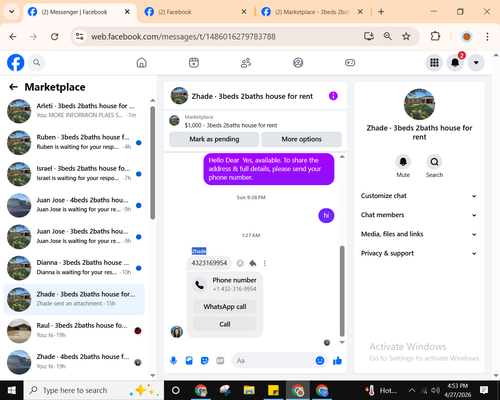Open Facebook search magnifier
This screenshot has width=500, height=400.
pyautogui.click(x=36, y=62)
